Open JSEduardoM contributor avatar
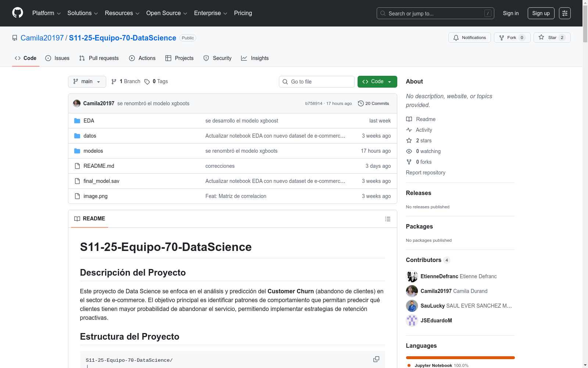Screen dimensions: 588x368 tap(412, 321)
